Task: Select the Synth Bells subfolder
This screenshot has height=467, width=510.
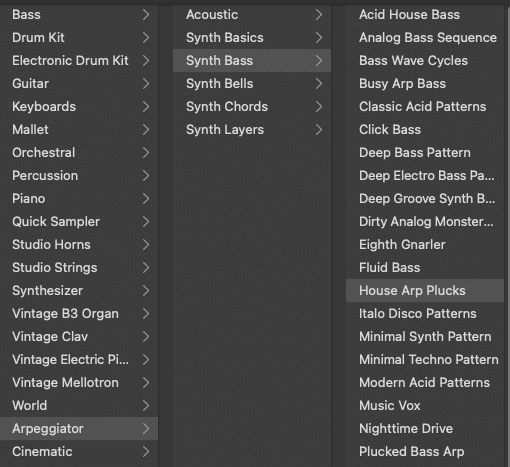Action: pos(252,84)
